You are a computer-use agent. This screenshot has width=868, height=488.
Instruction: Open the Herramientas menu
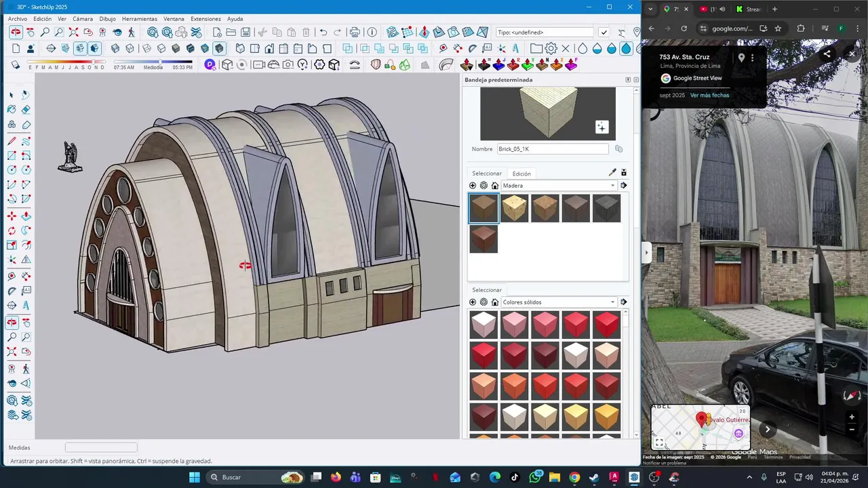coord(140,19)
